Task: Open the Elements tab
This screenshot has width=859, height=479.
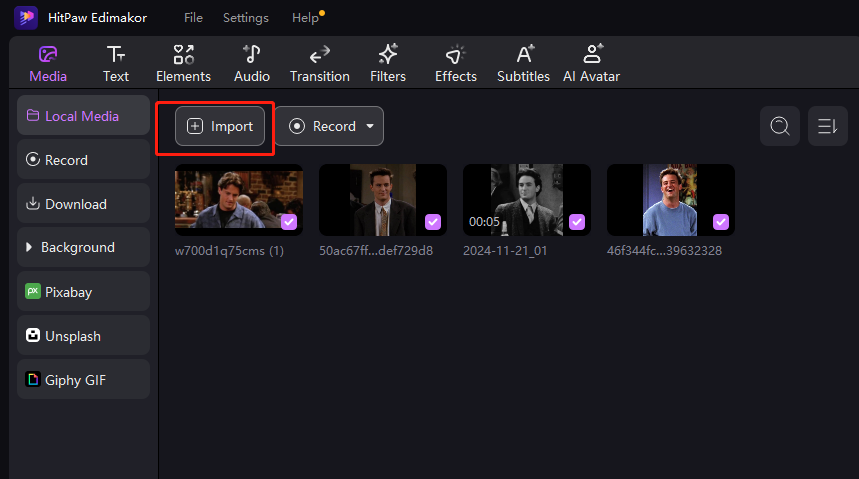Action: click(x=184, y=64)
